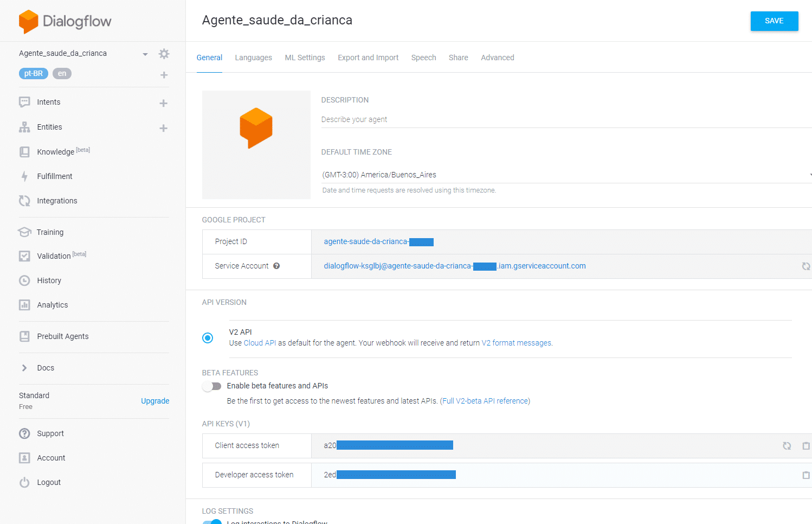The width and height of the screenshot is (812, 524).
Task: Switch to the Export and Import tab
Action: click(x=368, y=57)
